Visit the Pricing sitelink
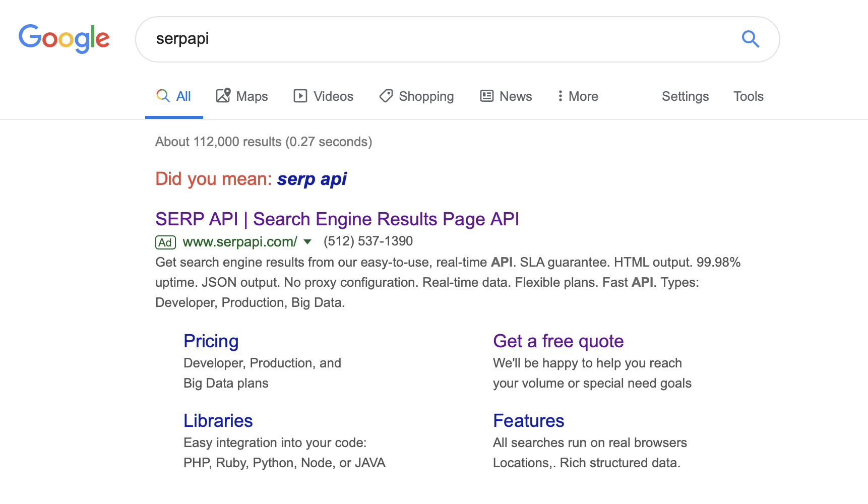 click(x=211, y=341)
